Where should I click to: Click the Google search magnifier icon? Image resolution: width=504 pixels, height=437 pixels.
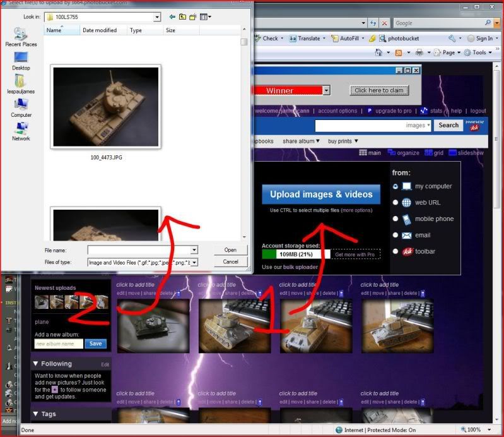pyautogui.click(x=488, y=23)
